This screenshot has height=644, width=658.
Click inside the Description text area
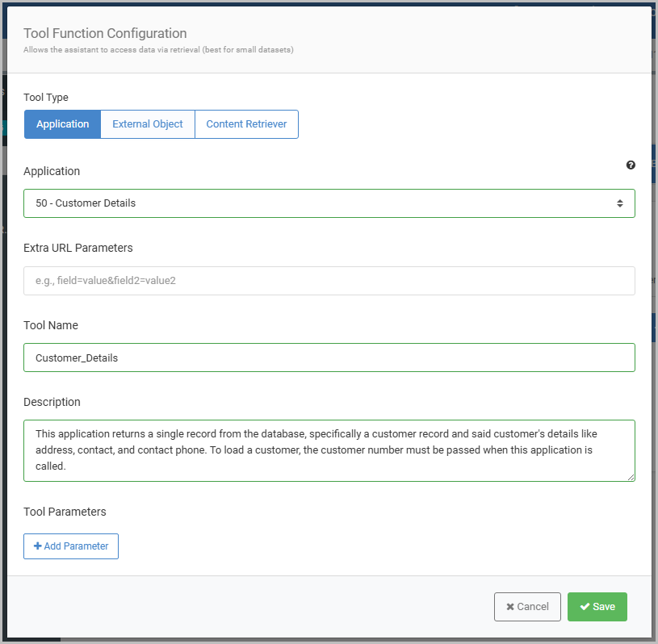point(329,450)
